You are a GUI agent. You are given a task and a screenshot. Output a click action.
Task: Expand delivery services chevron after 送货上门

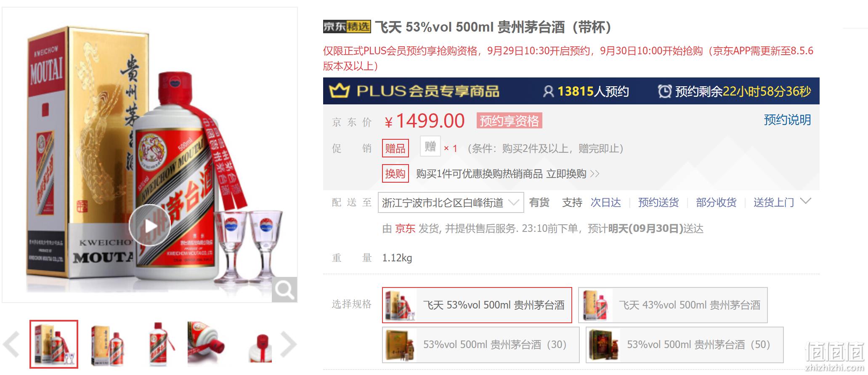pyautogui.click(x=805, y=201)
